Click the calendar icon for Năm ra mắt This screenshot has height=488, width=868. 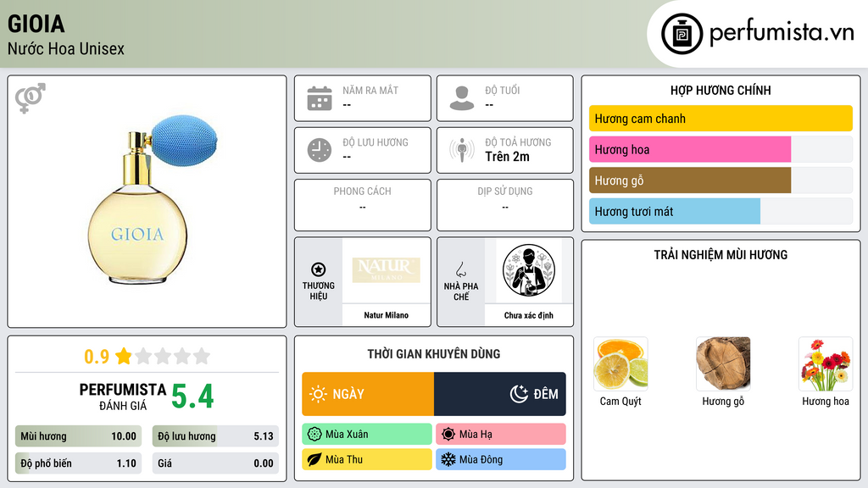tap(320, 98)
